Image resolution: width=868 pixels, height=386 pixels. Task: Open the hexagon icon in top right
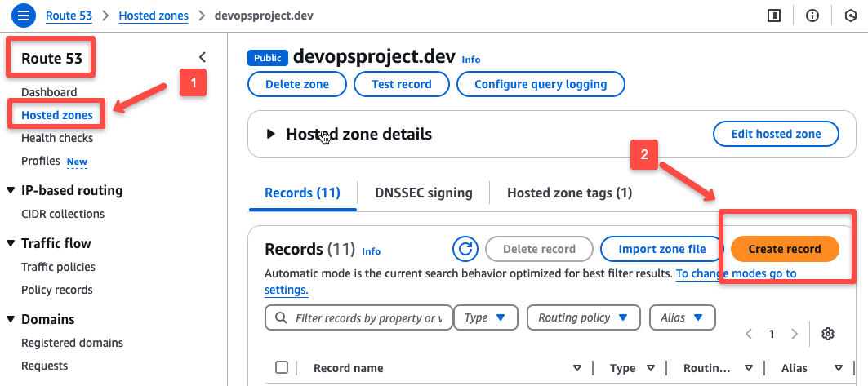850,16
